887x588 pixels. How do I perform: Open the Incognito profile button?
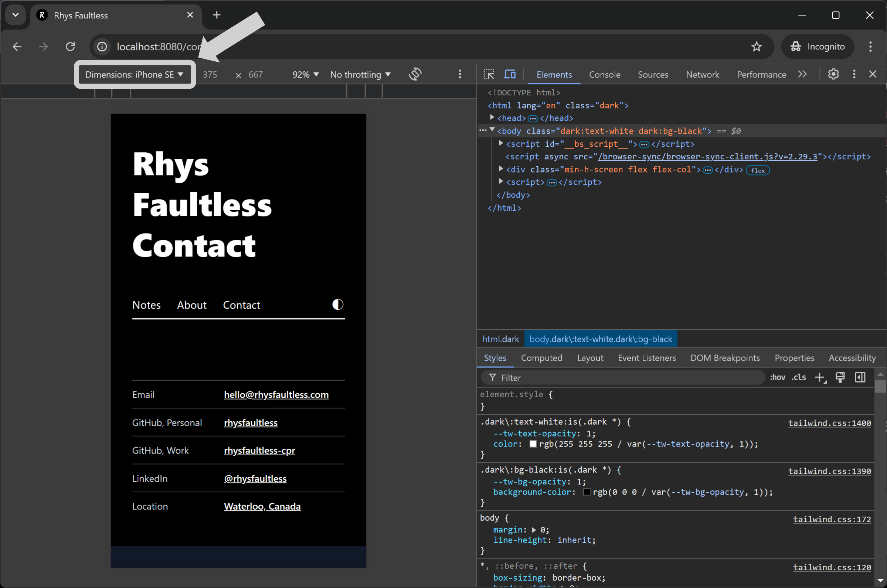click(x=817, y=47)
